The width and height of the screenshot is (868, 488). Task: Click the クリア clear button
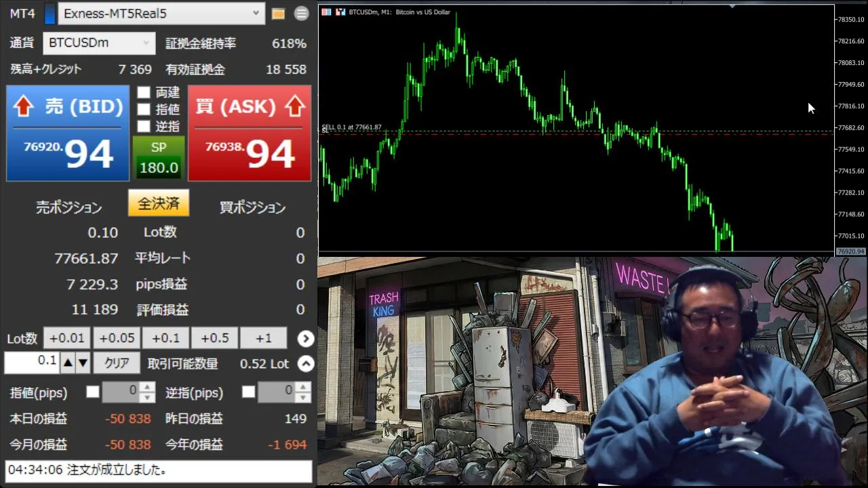117,363
